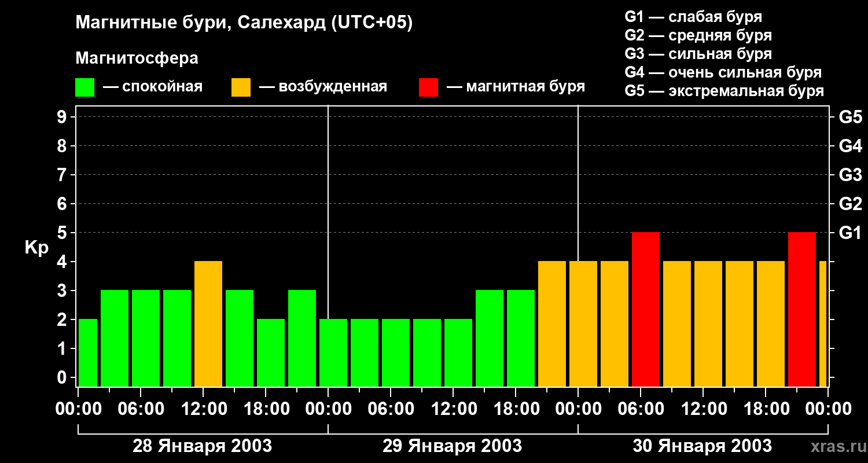Click the 'G3' label on right axis
The width and height of the screenshot is (868, 463).
point(850,175)
